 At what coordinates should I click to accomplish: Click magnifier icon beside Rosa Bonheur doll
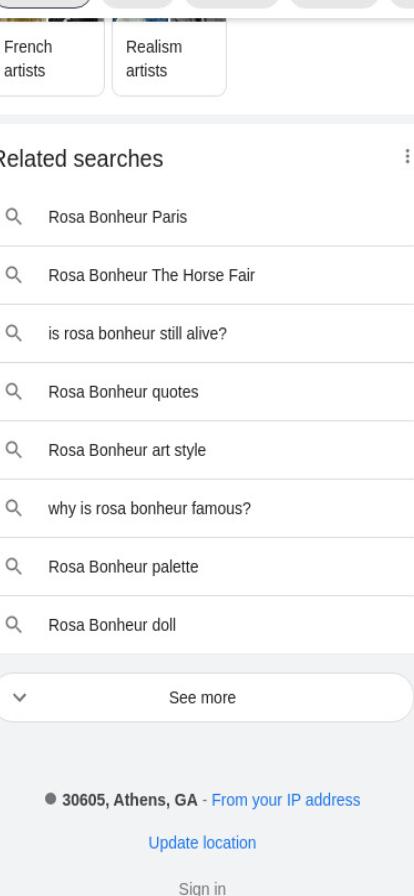pos(14,625)
